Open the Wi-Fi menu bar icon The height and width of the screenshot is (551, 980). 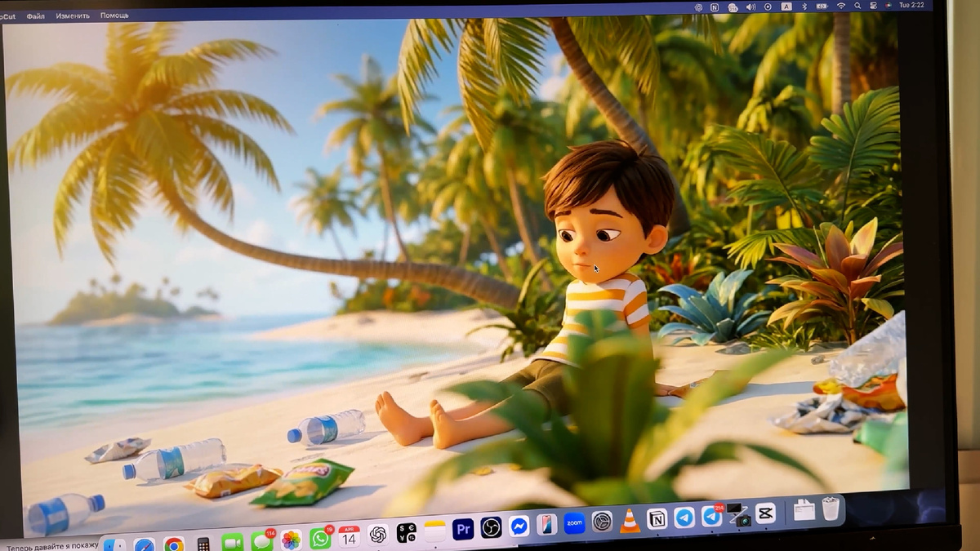[x=841, y=7]
